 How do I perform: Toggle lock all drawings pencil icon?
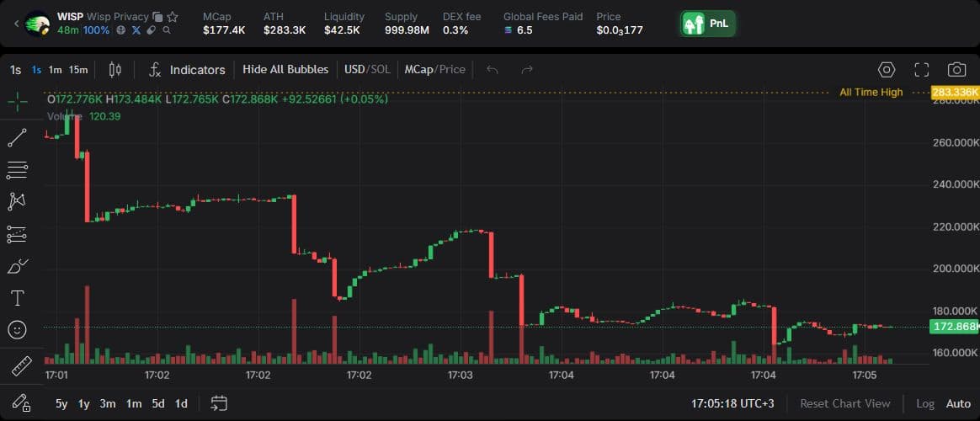[20, 402]
